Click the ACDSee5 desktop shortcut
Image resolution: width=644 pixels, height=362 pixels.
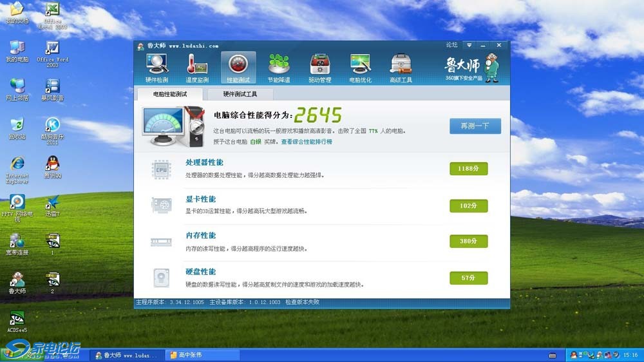[x=17, y=320]
